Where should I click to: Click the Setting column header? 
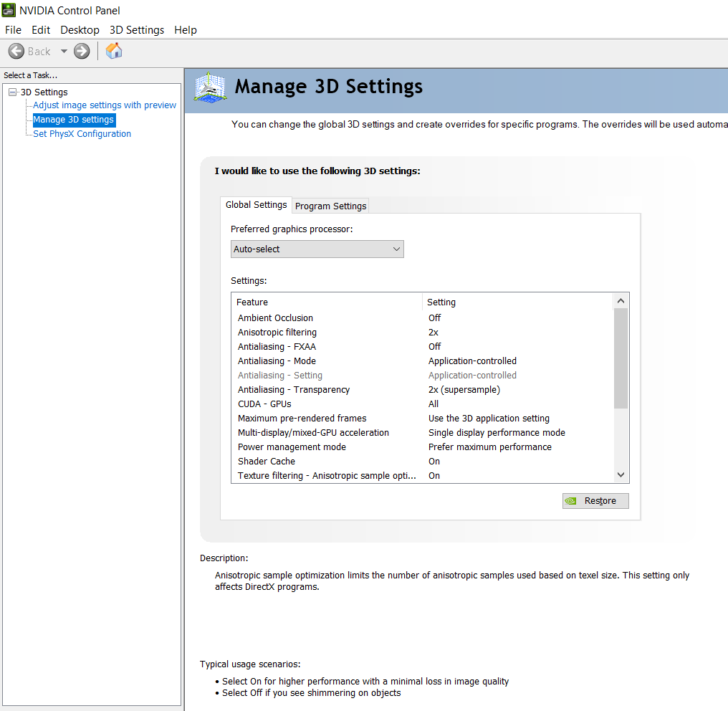click(517, 302)
